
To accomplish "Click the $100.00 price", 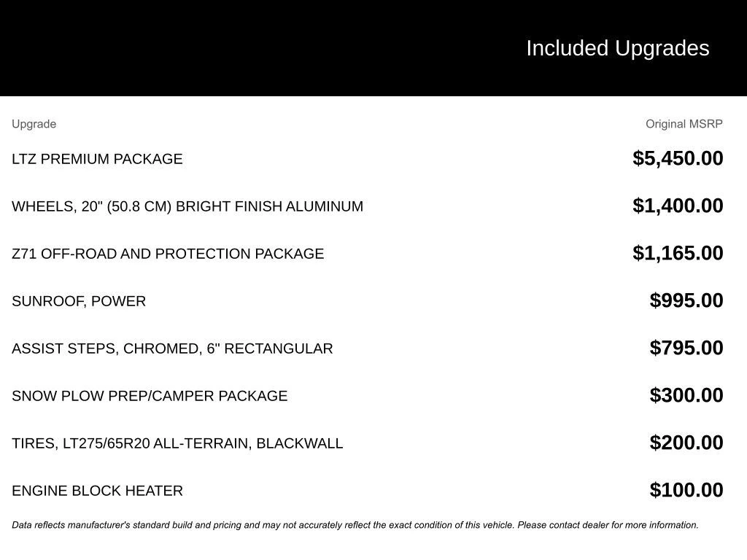I will pos(686,490).
